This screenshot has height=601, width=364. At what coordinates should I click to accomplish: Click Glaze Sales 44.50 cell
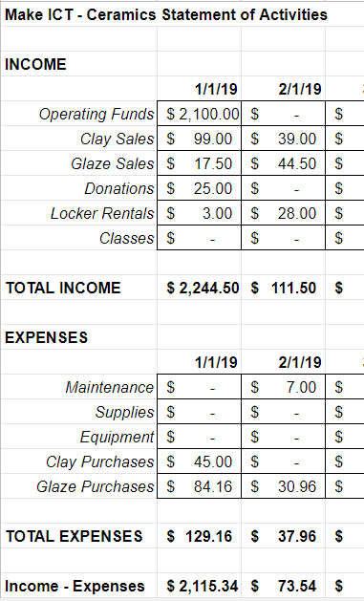tap(283, 163)
